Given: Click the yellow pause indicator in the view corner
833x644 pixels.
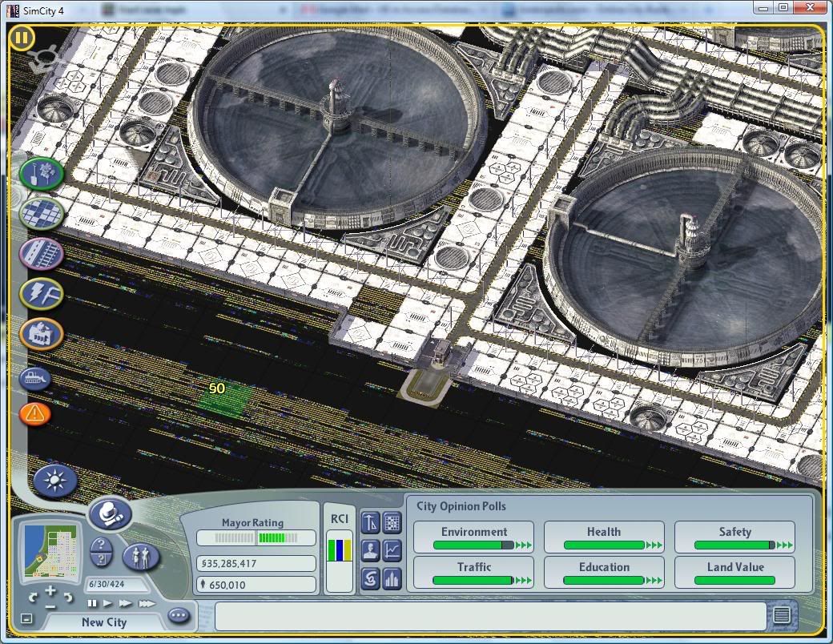Looking at the screenshot, I should [22, 38].
